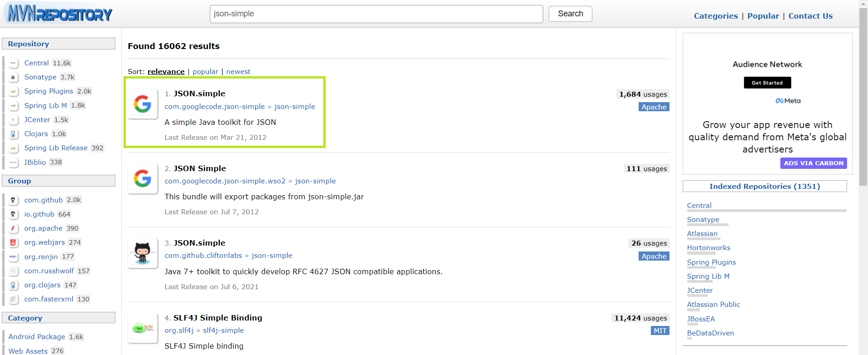The height and width of the screenshot is (355, 868).
Task: Click Google logo of result 1 JSON.simple
Action: click(x=143, y=104)
